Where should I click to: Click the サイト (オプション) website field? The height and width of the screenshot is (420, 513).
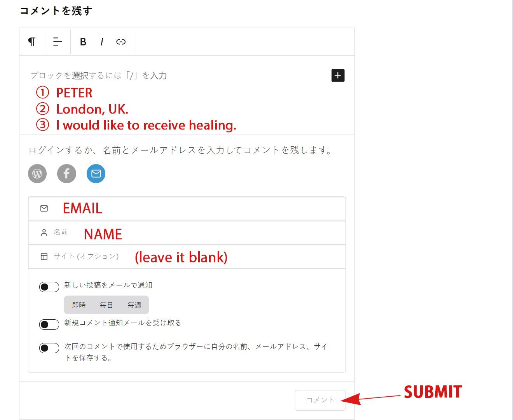[187, 257]
